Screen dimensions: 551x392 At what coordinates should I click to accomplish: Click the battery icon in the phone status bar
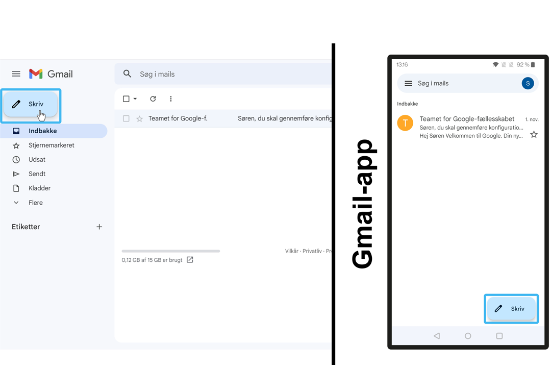[533, 65]
